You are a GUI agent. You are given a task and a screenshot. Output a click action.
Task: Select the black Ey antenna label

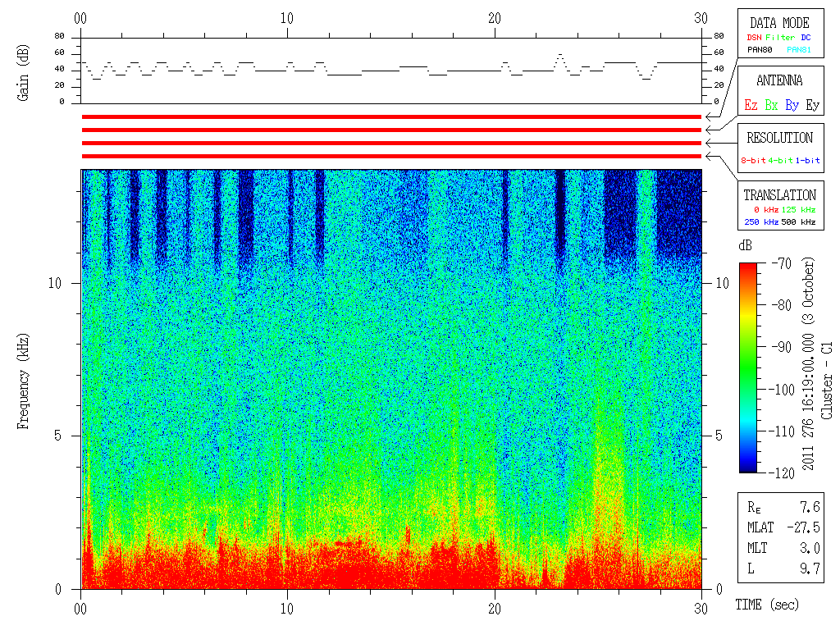click(813, 106)
